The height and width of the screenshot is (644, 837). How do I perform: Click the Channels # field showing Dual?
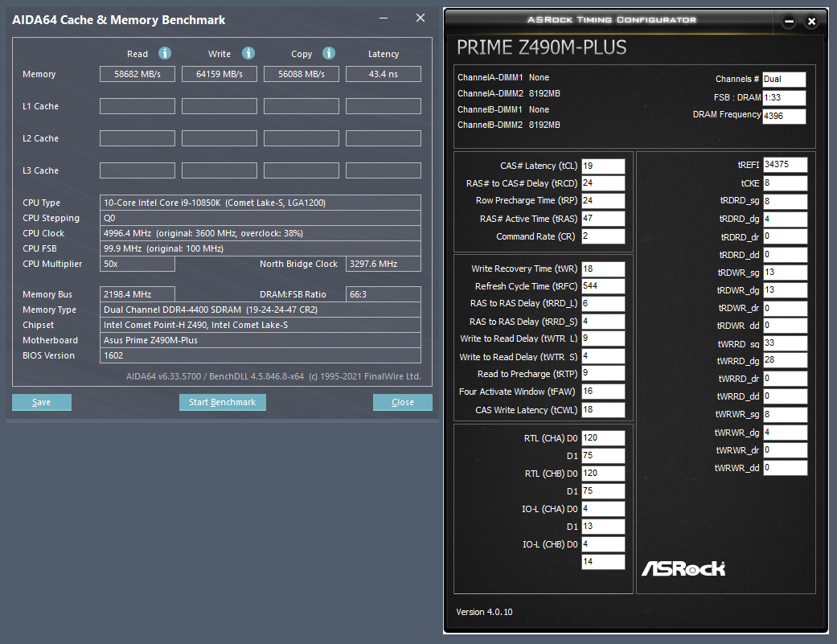(x=784, y=80)
